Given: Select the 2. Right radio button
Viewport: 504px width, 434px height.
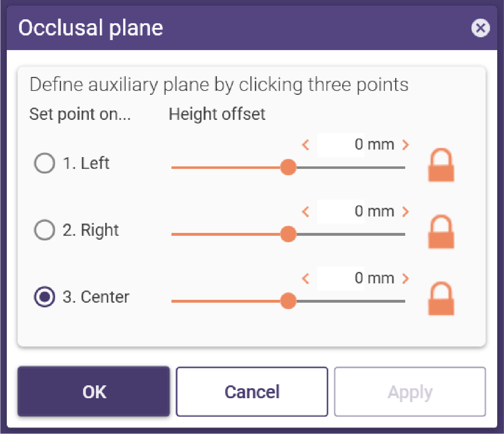Looking at the screenshot, I should click(44, 230).
